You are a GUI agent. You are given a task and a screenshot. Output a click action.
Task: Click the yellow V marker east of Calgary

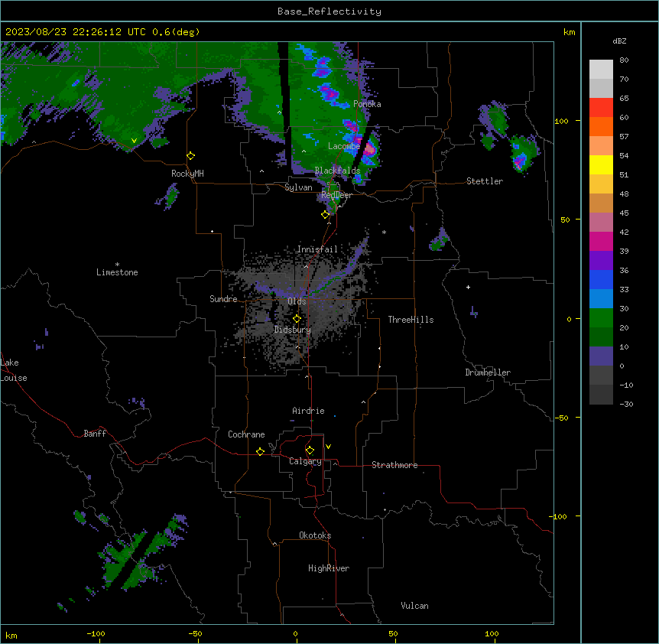pos(328,447)
